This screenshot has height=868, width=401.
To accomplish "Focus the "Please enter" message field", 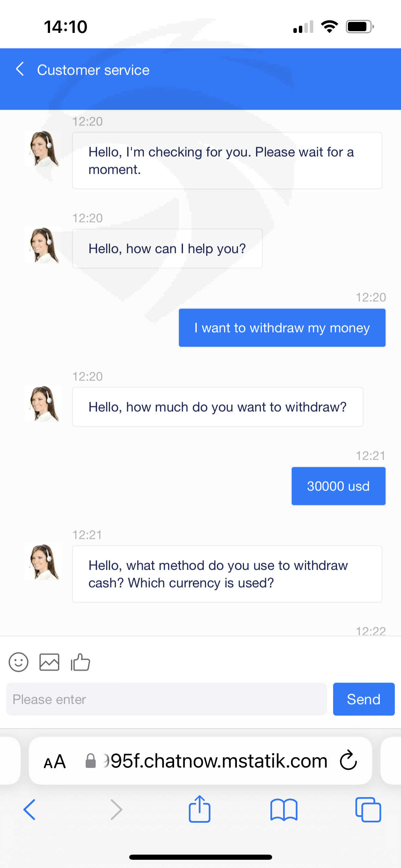I will [x=166, y=699].
